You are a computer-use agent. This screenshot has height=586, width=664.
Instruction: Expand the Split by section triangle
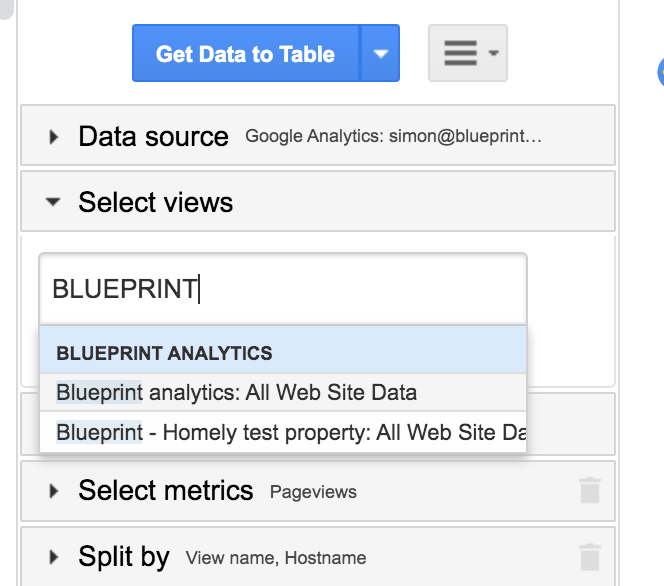click(x=54, y=557)
